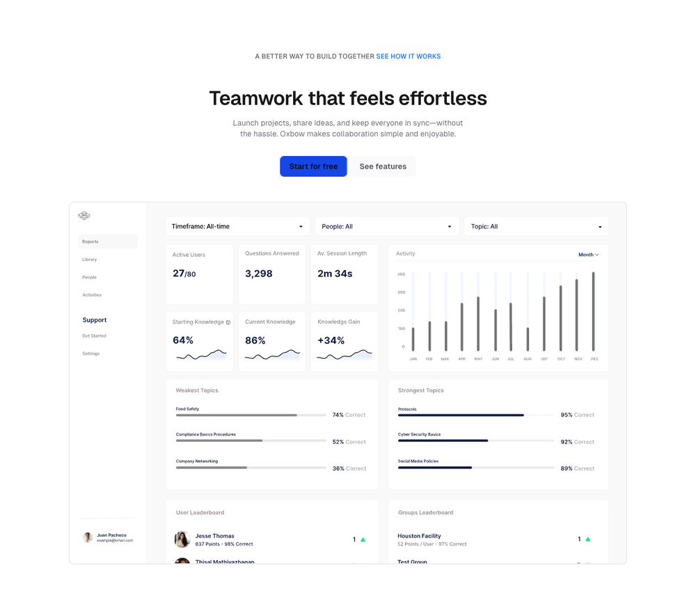This screenshot has width=696, height=616.
Task: Open the Topic: All filter dropdown
Action: coord(535,226)
